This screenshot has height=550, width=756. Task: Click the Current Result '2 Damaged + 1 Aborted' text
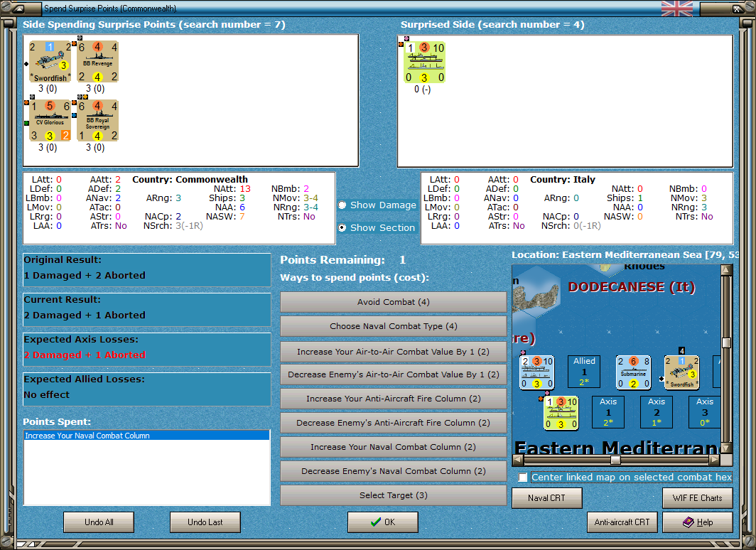click(85, 315)
